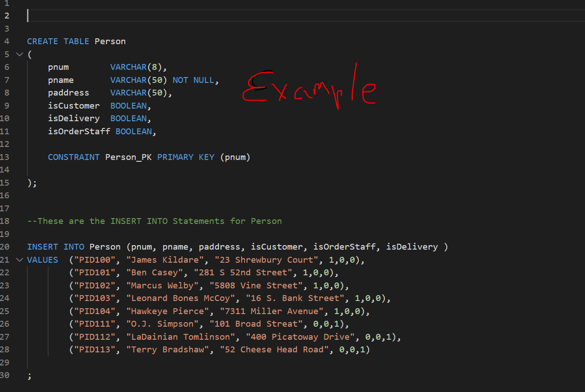Viewport: 585px width, 392px height.
Task: Click line number 13 in the gutter
Action: click(6, 157)
